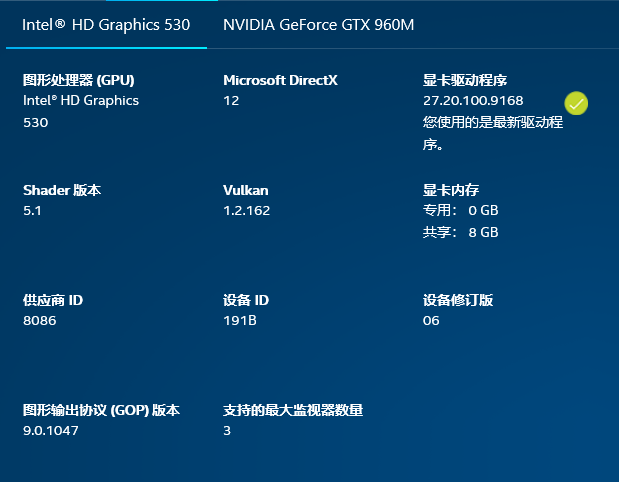Select the 图形处理器 (GPU) label
This screenshot has height=482, width=619.
pyautogui.click(x=78, y=80)
